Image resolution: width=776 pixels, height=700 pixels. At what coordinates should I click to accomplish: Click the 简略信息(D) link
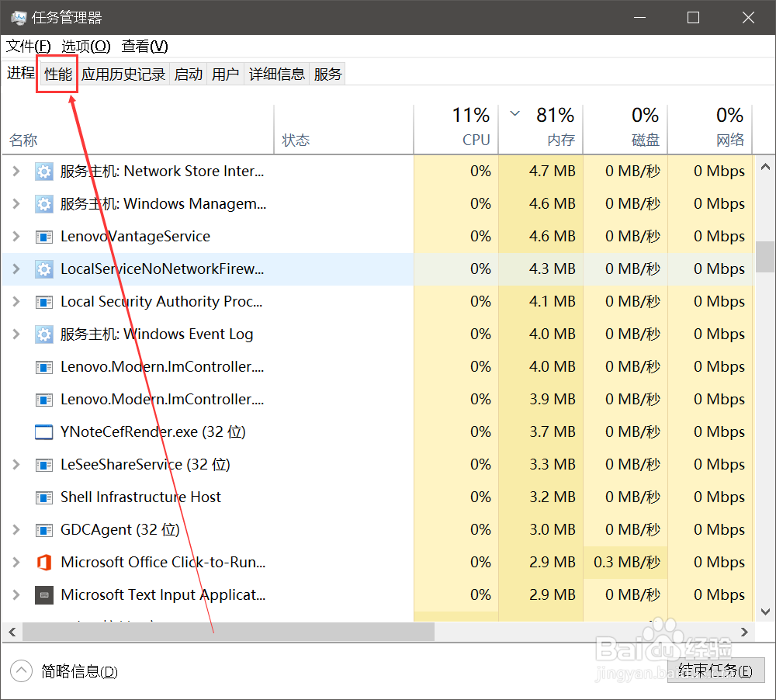[79, 672]
